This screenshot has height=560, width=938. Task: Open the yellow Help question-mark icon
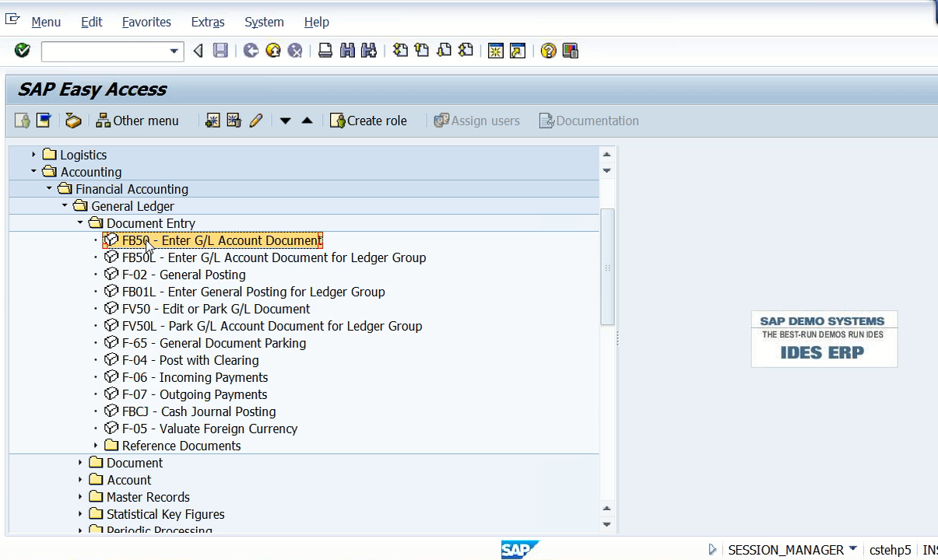click(548, 51)
